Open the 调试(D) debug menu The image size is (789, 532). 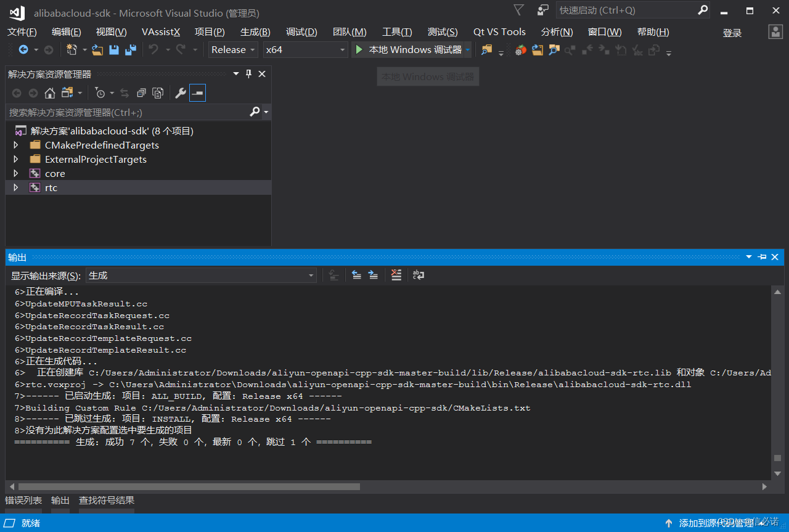click(x=301, y=32)
